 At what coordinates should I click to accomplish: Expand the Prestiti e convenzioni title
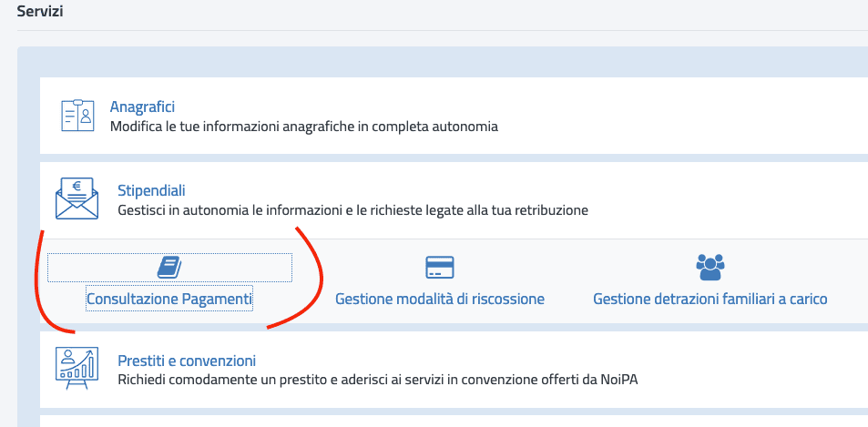point(187,360)
